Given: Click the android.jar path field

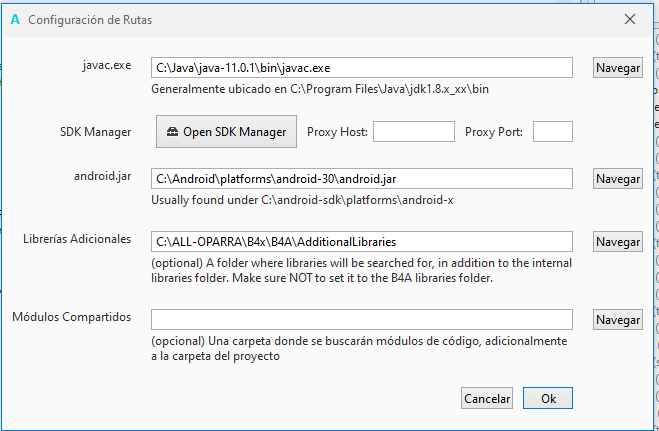Looking at the screenshot, I should tap(361, 179).
